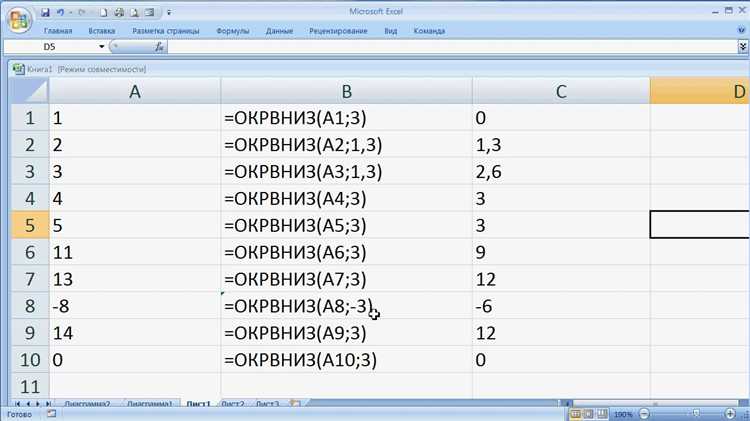The width and height of the screenshot is (750, 421).
Task: Expand the formula bar with the chevron
Action: point(743,46)
